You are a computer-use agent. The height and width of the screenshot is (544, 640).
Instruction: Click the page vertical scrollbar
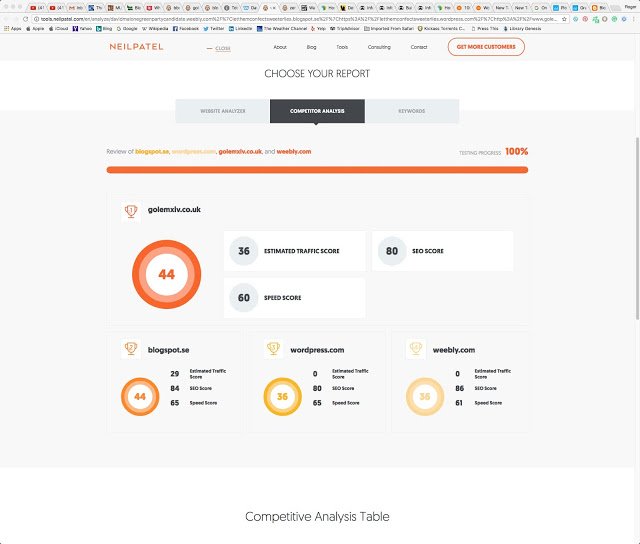tap(637, 229)
